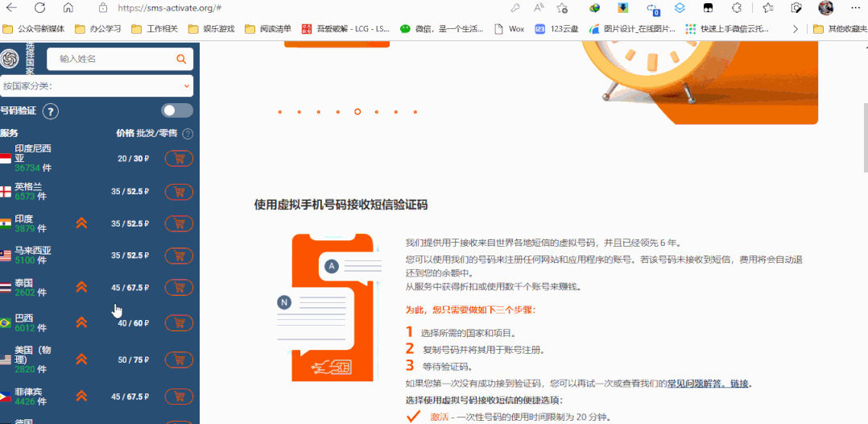Open the IDM globe extension icon
The image size is (868, 424).
tap(595, 8)
